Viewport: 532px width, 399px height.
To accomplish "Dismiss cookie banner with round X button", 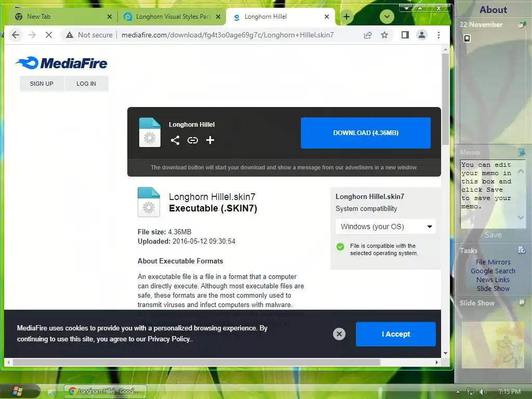I will coord(339,334).
